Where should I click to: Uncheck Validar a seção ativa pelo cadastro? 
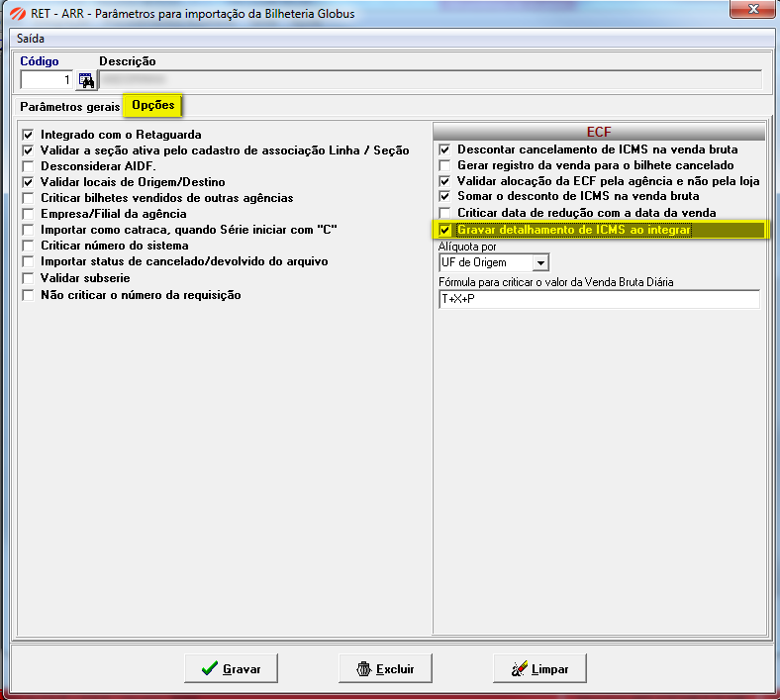[x=28, y=150]
